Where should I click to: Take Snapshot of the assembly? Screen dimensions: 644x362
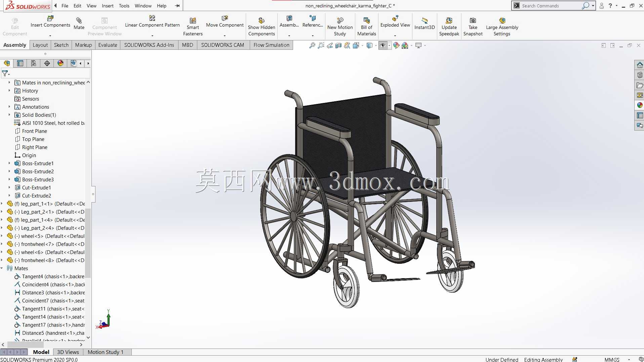[x=473, y=26]
